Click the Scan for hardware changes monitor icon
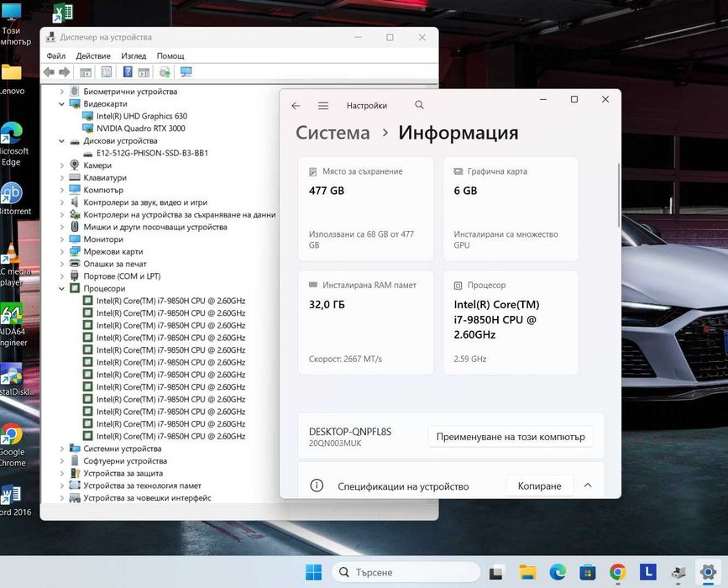Image resolution: width=728 pixels, height=588 pixels. [x=186, y=72]
